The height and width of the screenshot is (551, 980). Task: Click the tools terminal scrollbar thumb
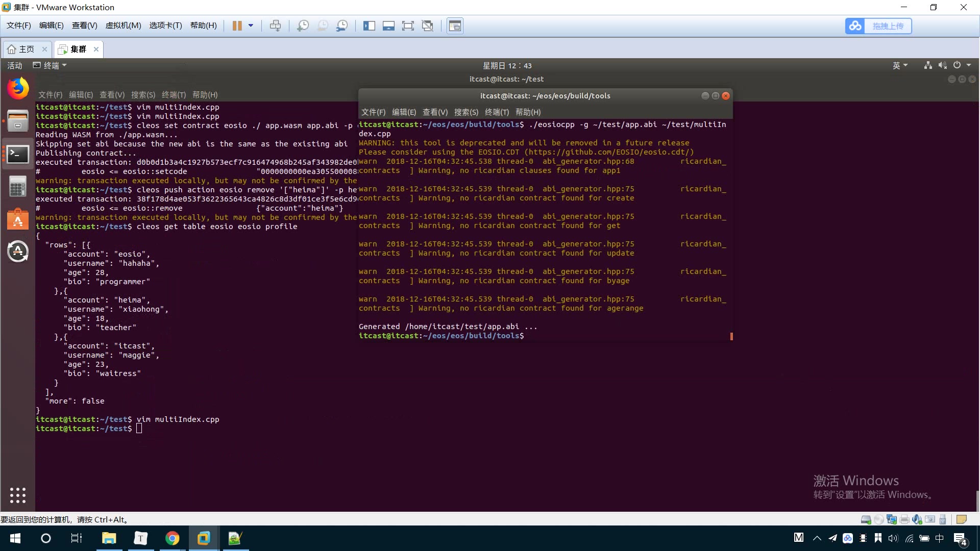click(x=731, y=336)
